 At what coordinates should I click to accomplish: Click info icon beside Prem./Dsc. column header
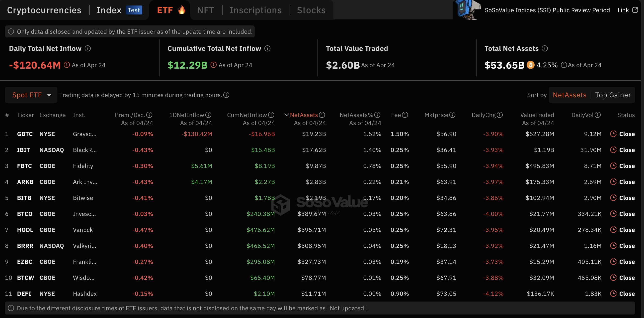[x=149, y=115]
